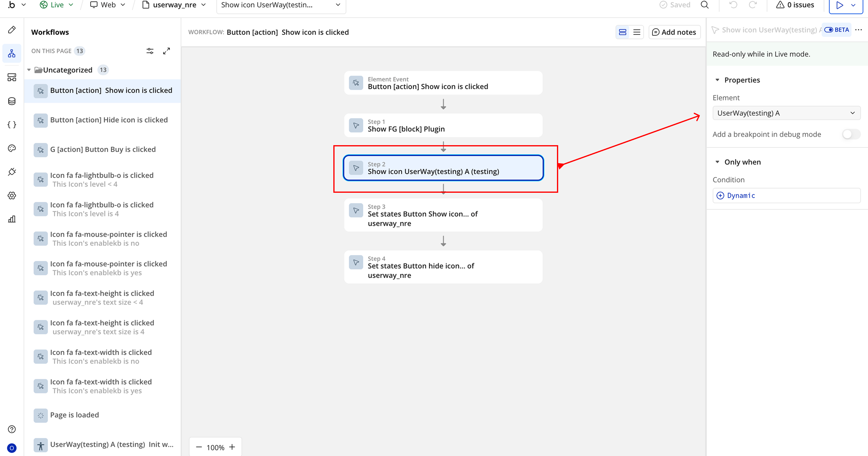Open the userway_nre page menu
Image resolution: width=868 pixels, height=456 pixels.
click(x=174, y=5)
